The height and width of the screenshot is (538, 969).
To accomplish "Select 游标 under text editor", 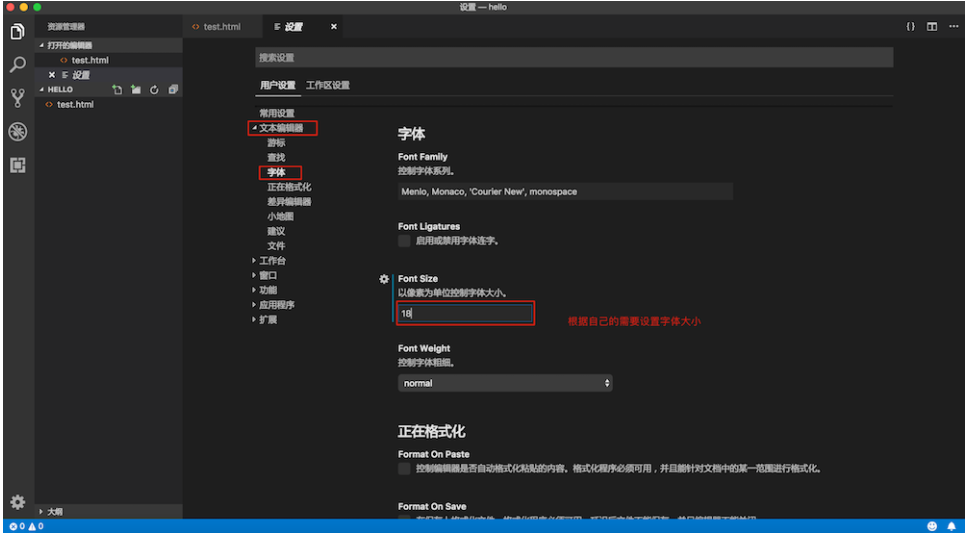I will [x=276, y=143].
